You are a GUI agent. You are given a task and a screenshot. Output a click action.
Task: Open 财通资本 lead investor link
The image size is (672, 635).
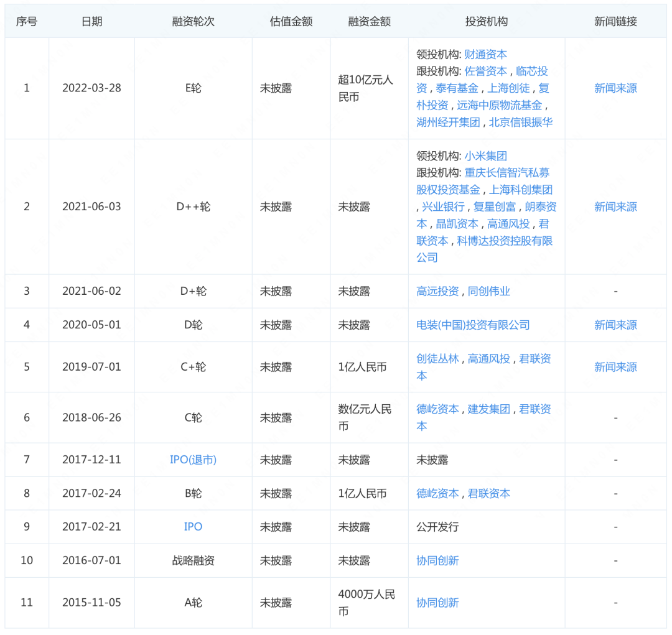tap(485, 55)
